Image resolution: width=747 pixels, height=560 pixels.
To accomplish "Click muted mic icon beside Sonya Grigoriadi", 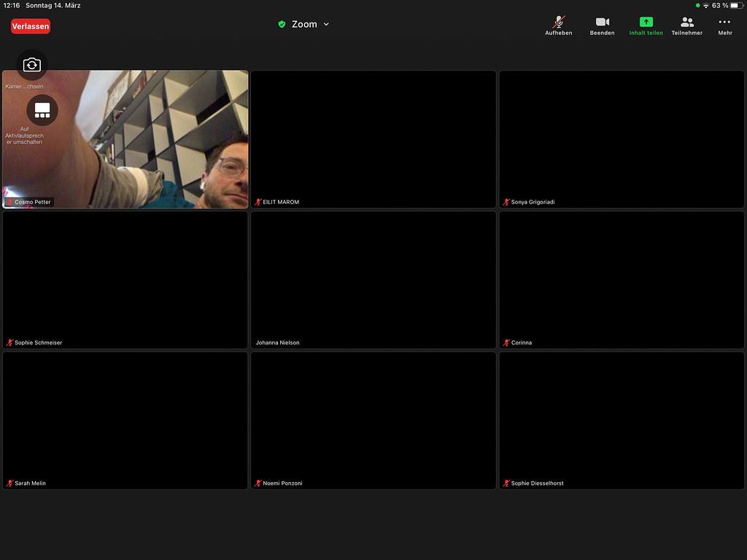I will (x=506, y=202).
